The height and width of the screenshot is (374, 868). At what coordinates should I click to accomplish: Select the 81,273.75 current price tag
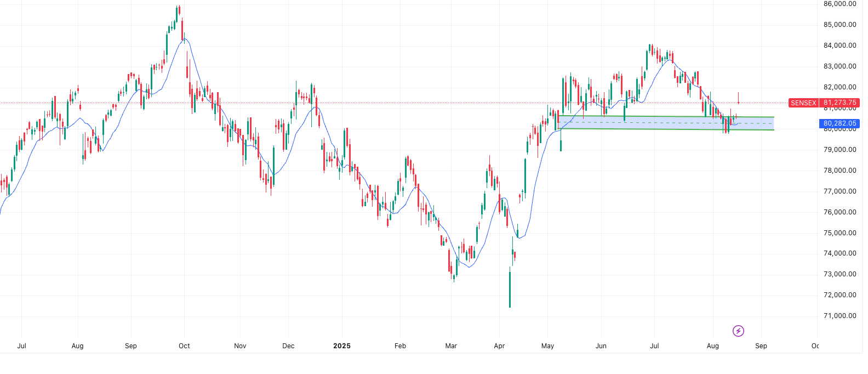click(x=840, y=103)
